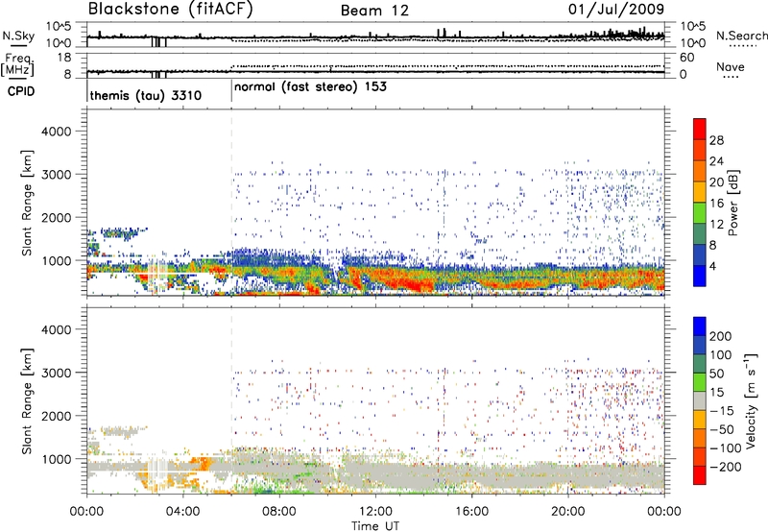The width and height of the screenshot is (768, 532).
Task: Click the 'Freq. [MHz]' axis label
Action: (x=17, y=64)
